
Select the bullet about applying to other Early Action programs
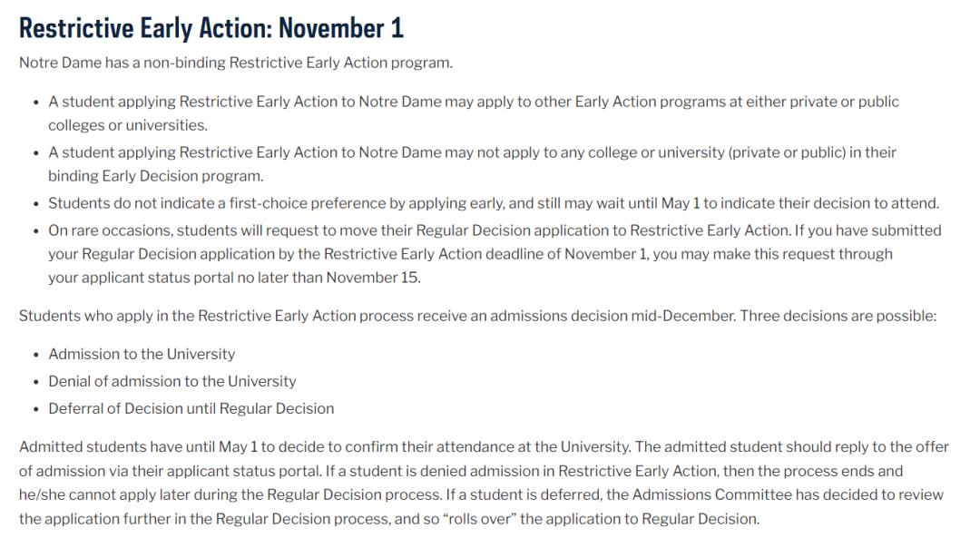pos(473,102)
